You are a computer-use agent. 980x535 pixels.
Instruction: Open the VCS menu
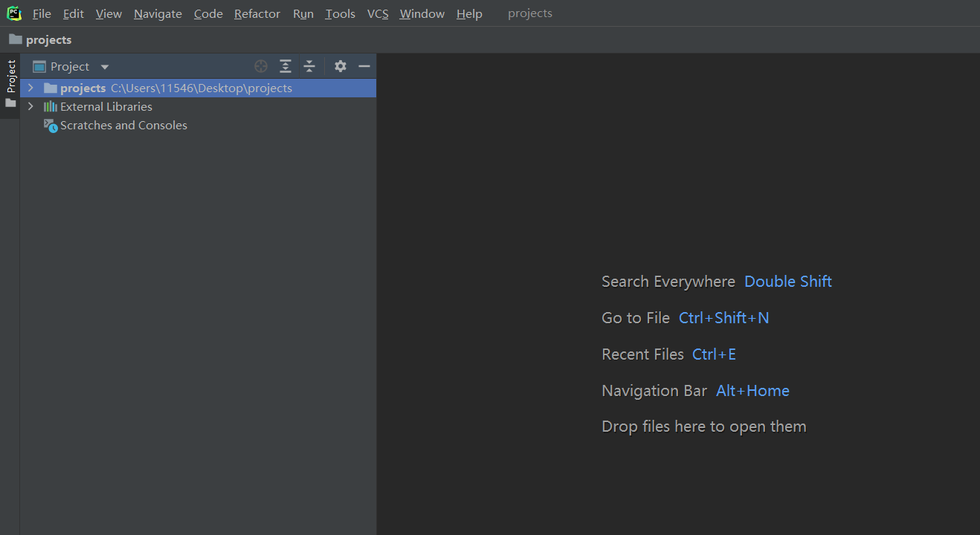(x=378, y=13)
